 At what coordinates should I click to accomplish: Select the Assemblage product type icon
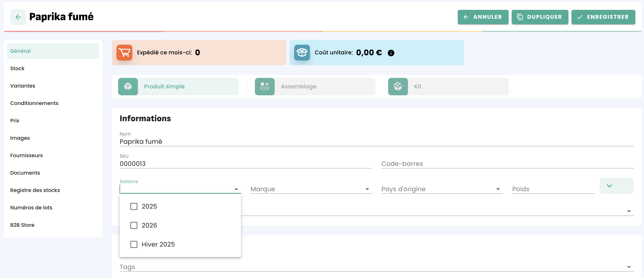point(265,86)
